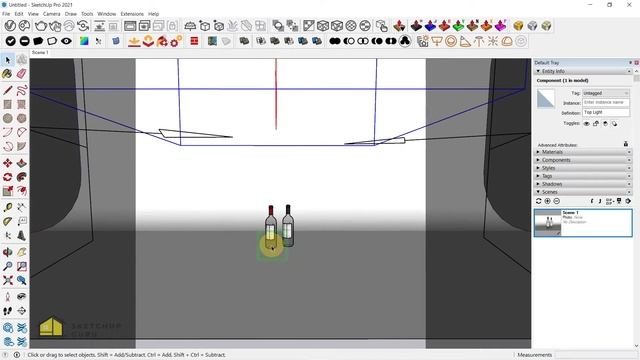The width and height of the screenshot is (640, 360).
Task: Click the black minus circle icon
Action: (24, 41)
